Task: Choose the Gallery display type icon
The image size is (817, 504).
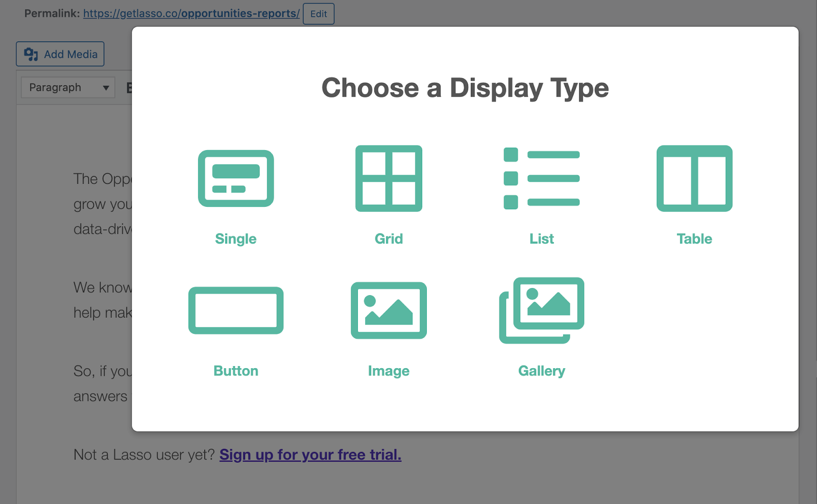Action: pos(541,310)
